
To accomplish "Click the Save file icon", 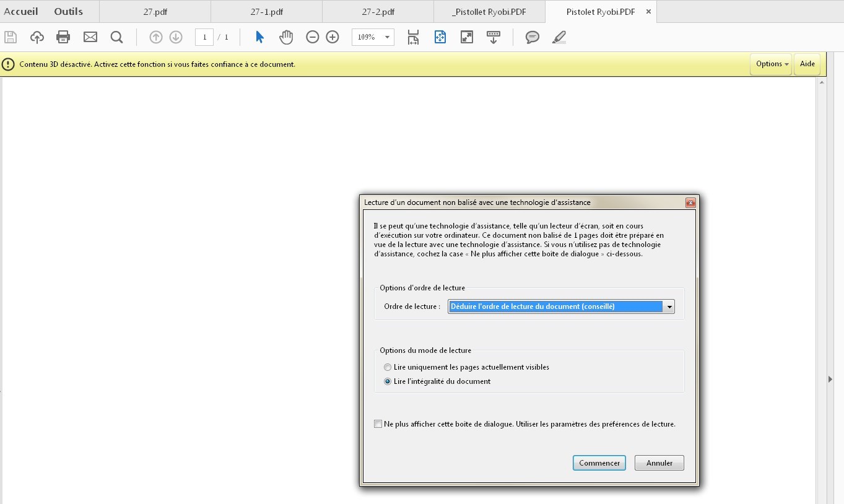I will (10, 37).
